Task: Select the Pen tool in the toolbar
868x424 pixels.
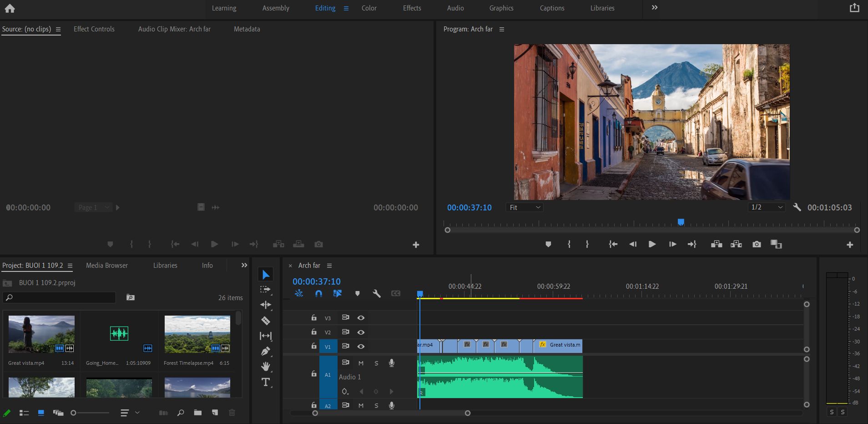Action: click(x=266, y=351)
